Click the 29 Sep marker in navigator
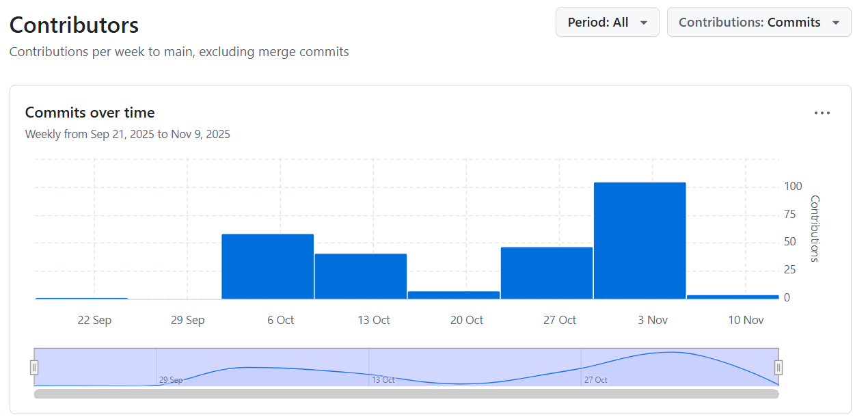 (170, 380)
